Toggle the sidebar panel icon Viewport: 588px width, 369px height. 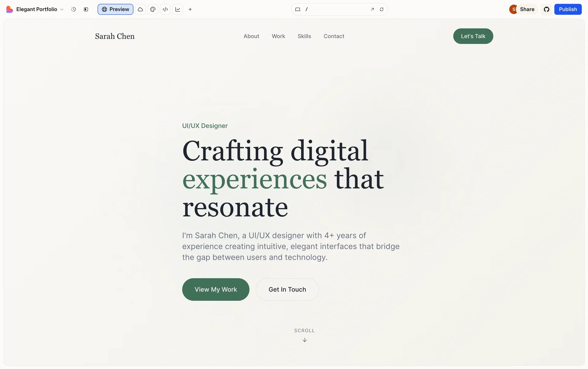click(86, 9)
